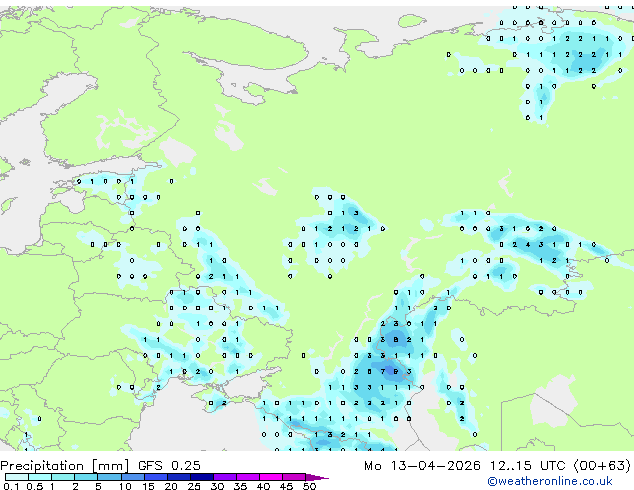The height and width of the screenshot is (490, 634).
Task: Select the 2–5 mm legend color swatch
Action: click(86, 477)
